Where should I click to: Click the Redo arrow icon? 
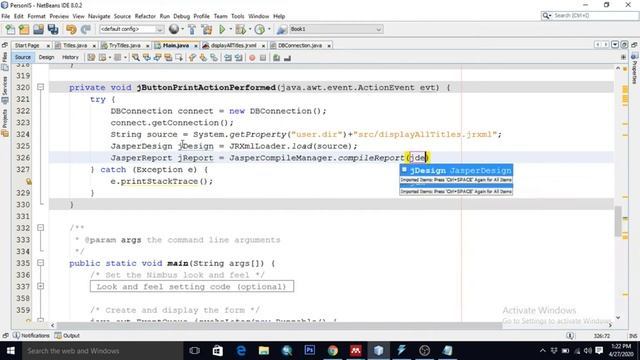[86, 29]
